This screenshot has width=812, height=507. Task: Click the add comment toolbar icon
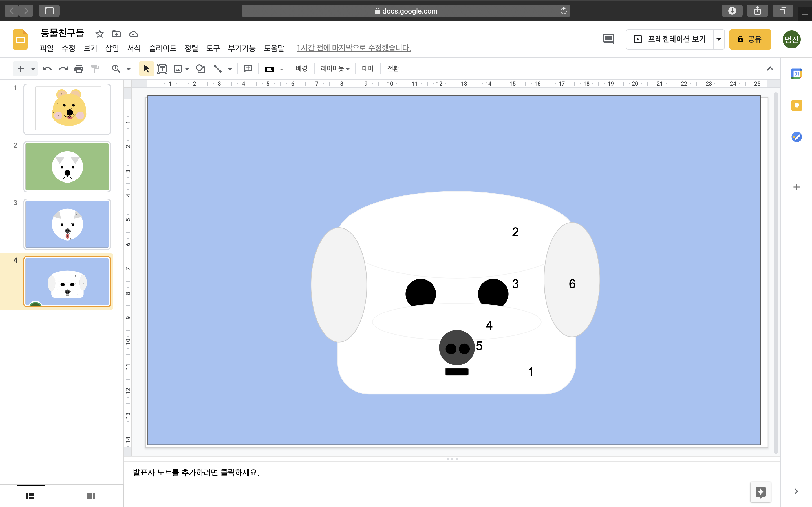248,69
